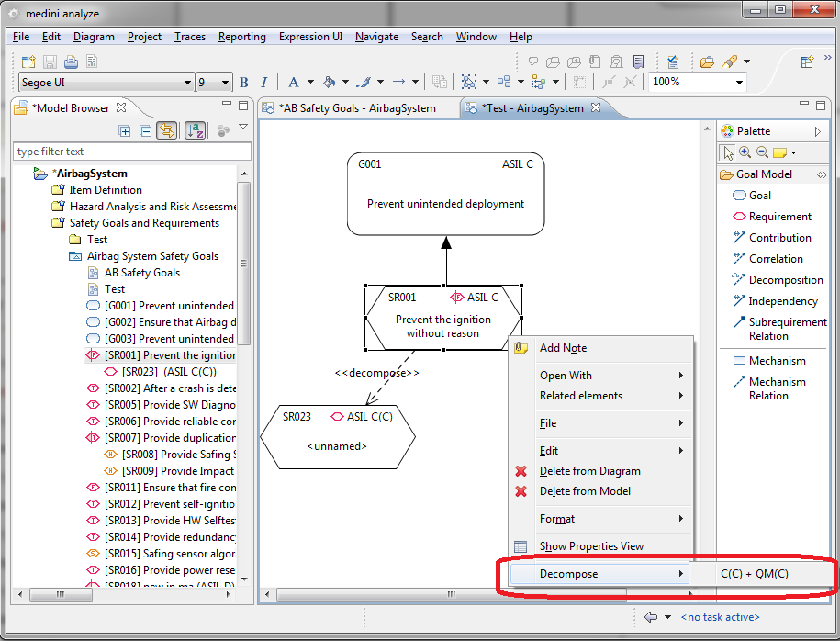840x641 pixels.
Task: Collapse the Goal Model palette drawer
Action: [x=822, y=174]
